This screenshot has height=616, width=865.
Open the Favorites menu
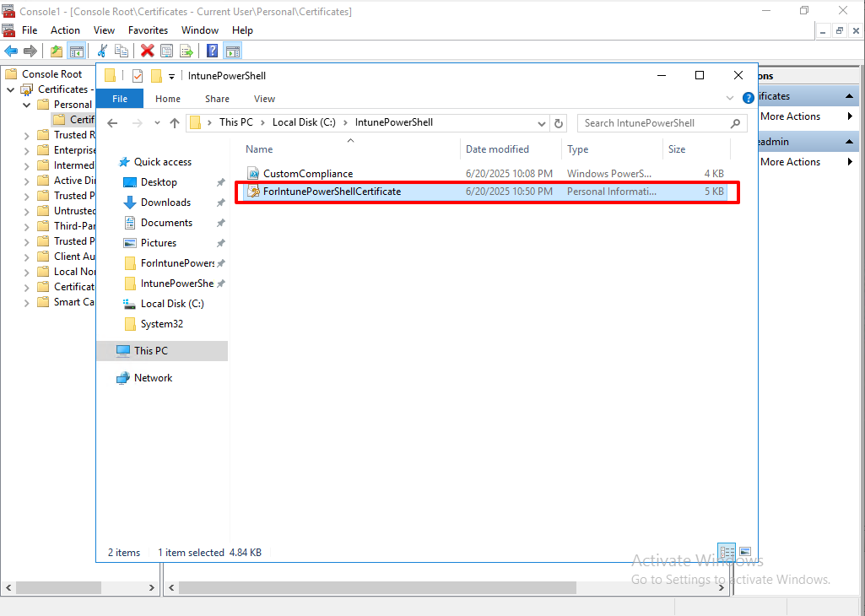click(148, 30)
